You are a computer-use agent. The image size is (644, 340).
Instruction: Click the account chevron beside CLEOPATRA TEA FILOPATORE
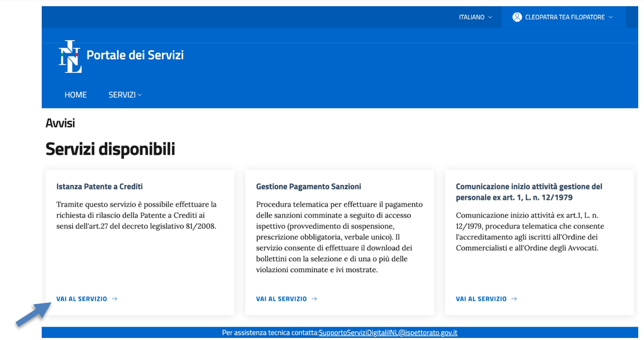tap(613, 17)
